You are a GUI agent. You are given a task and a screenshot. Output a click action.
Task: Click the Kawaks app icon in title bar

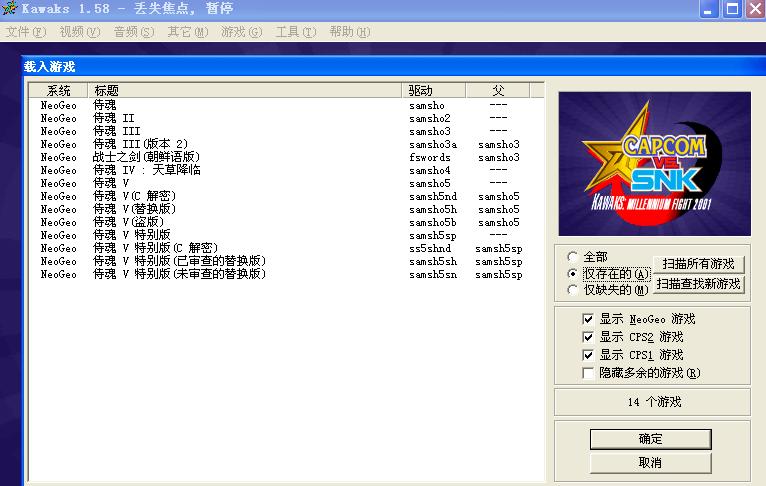tap(10, 11)
